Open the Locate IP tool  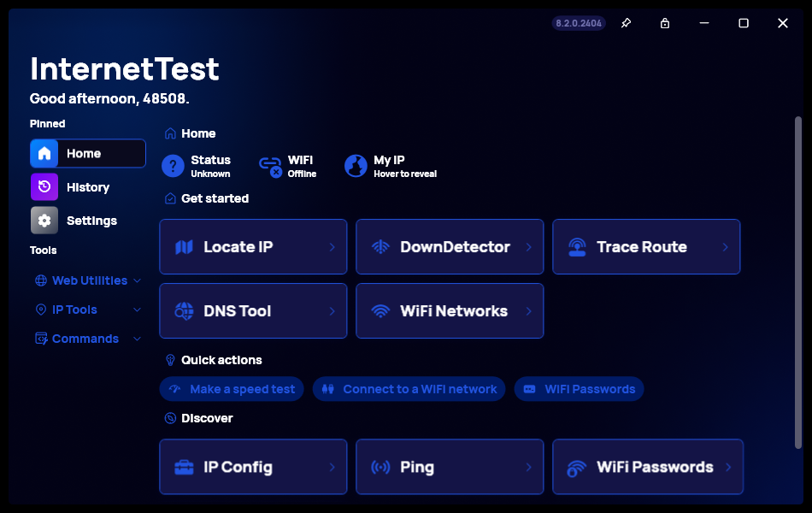(253, 246)
